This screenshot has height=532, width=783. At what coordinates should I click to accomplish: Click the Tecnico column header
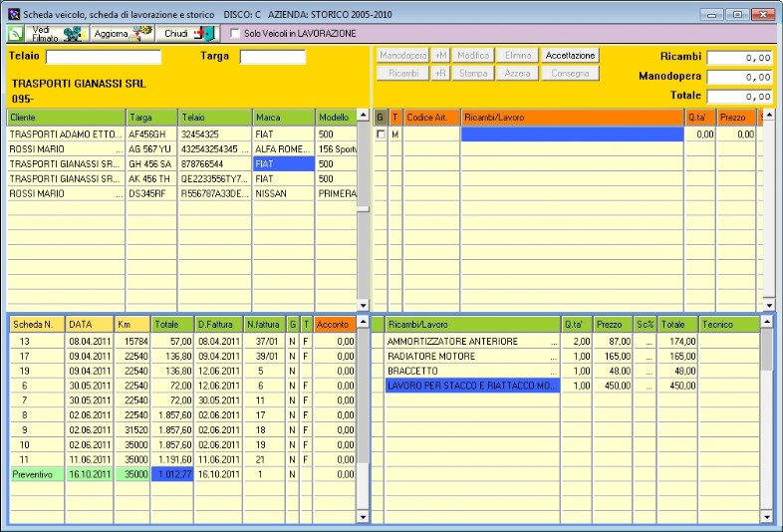click(x=729, y=324)
